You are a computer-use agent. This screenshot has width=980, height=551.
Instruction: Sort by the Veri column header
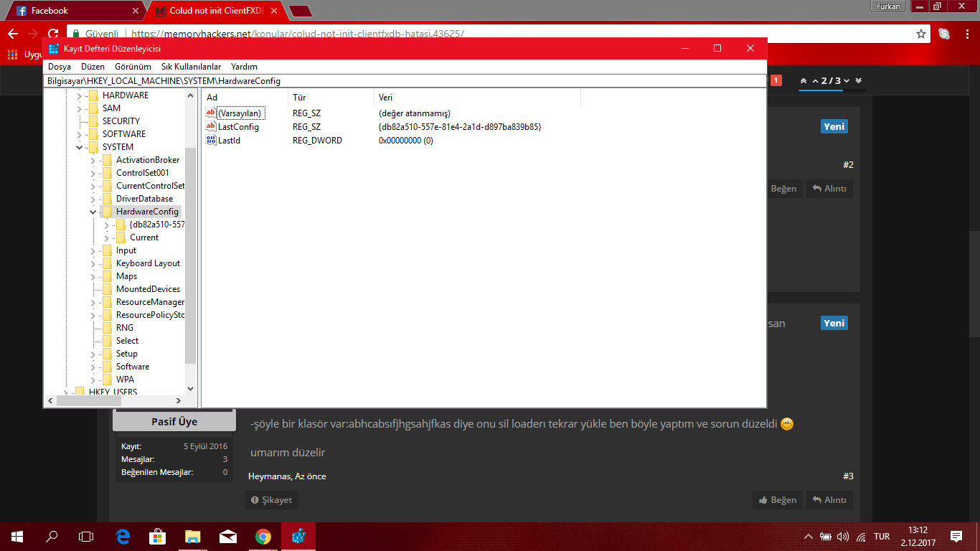pyautogui.click(x=477, y=98)
